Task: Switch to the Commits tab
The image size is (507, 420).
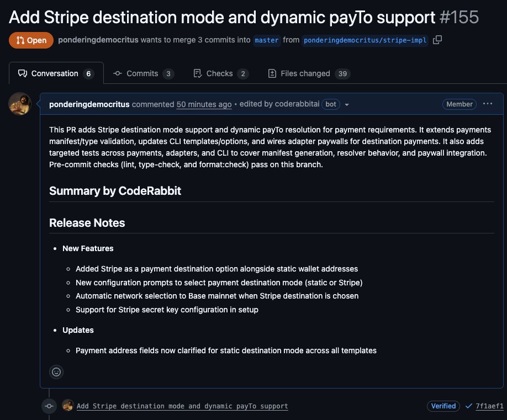Action: (144, 73)
